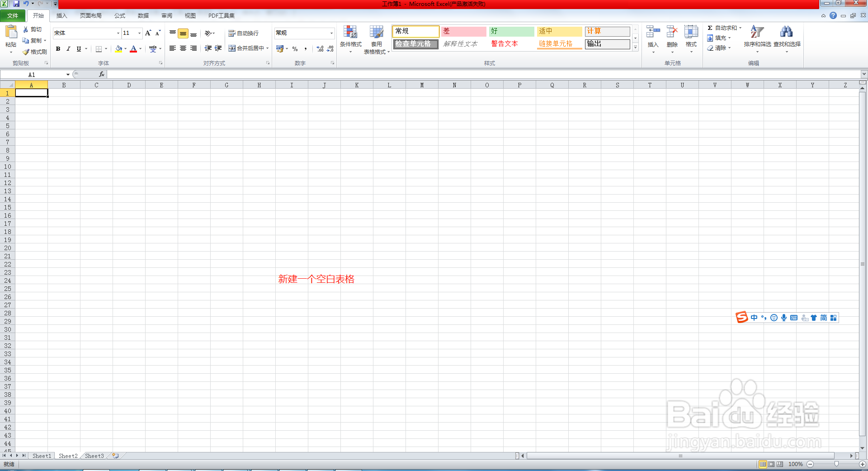Viewport: 868px width, 471px height.
Task: Click the Save icon in quick access toolbar
Action: coord(16,4)
